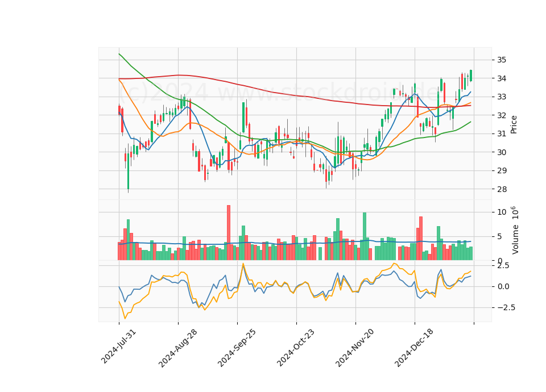The height and width of the screenshot is (392, 546).
Task: Click the price axis tick 29
Action: pos(502,170)
